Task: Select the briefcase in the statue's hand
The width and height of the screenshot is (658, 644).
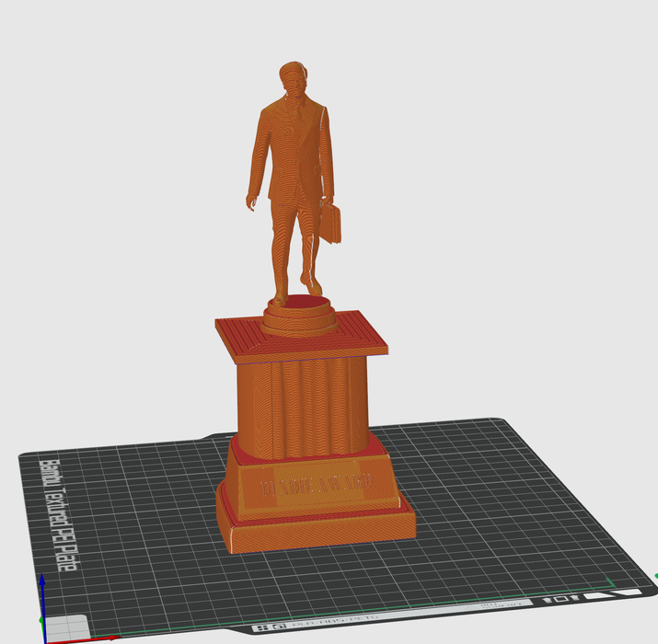Action: tap(329, 223)
